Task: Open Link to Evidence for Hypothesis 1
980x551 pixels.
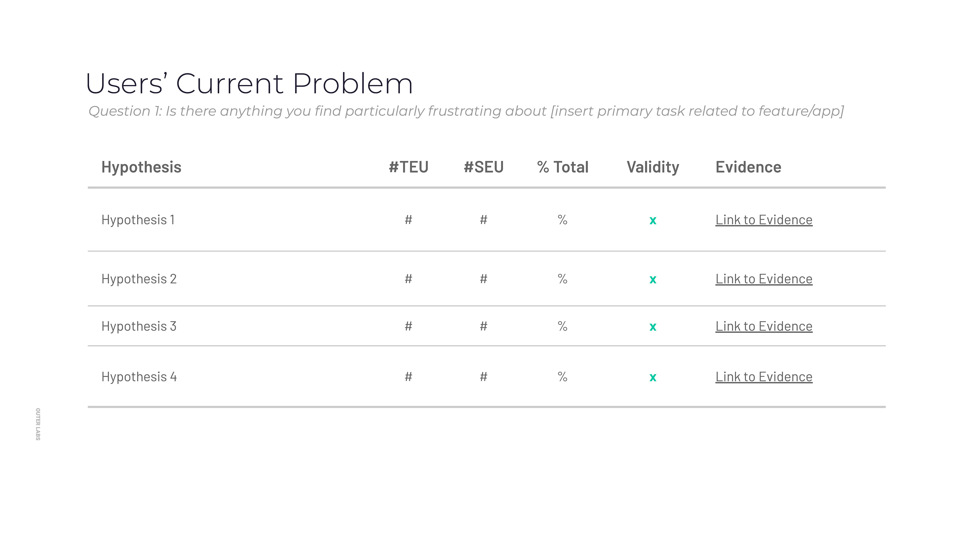Action: pos(764,220)
